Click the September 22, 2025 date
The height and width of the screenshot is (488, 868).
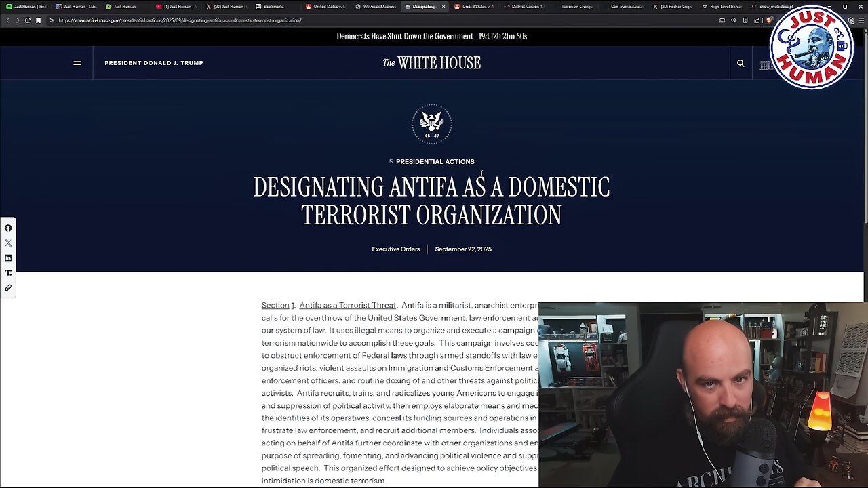coord(463,249)
